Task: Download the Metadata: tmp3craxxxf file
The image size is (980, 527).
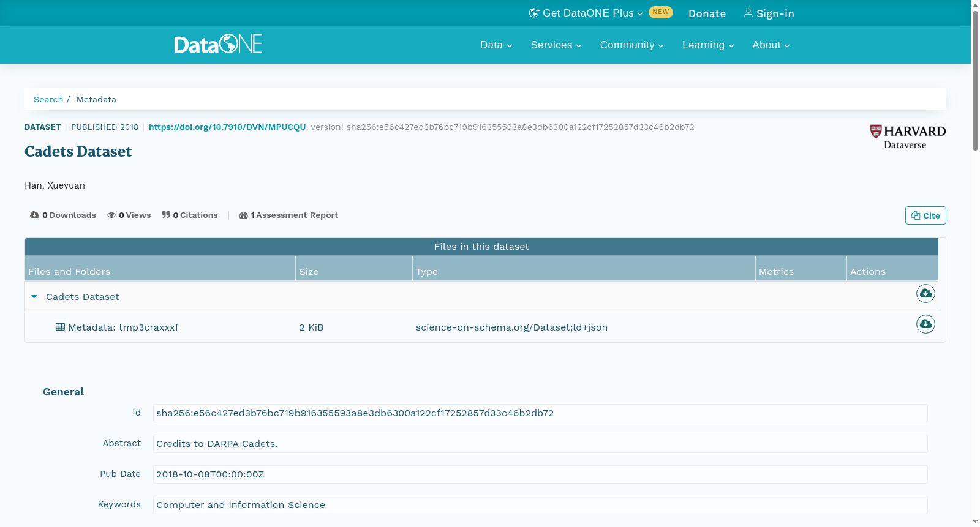Action: tap(925, 324)
